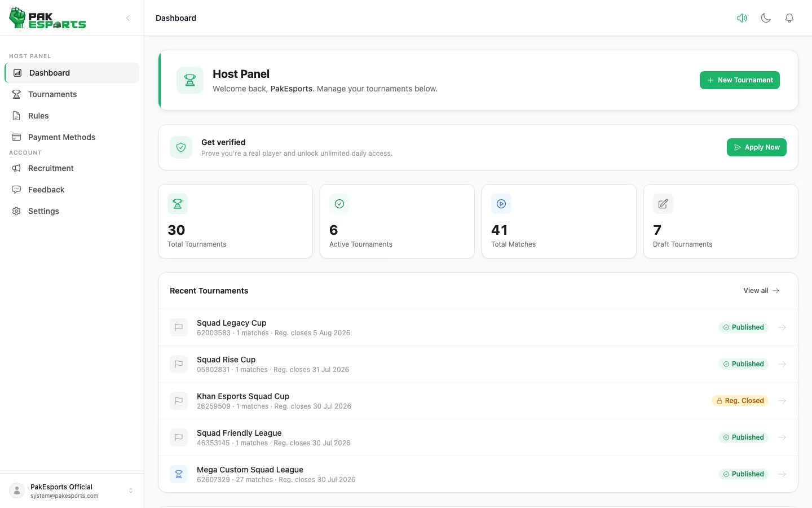Image resolution: width=812 pixels, height=508 pixels.
Task: Click arrow on Khan Esports Squad Cup row
Action: coord(782,401)
